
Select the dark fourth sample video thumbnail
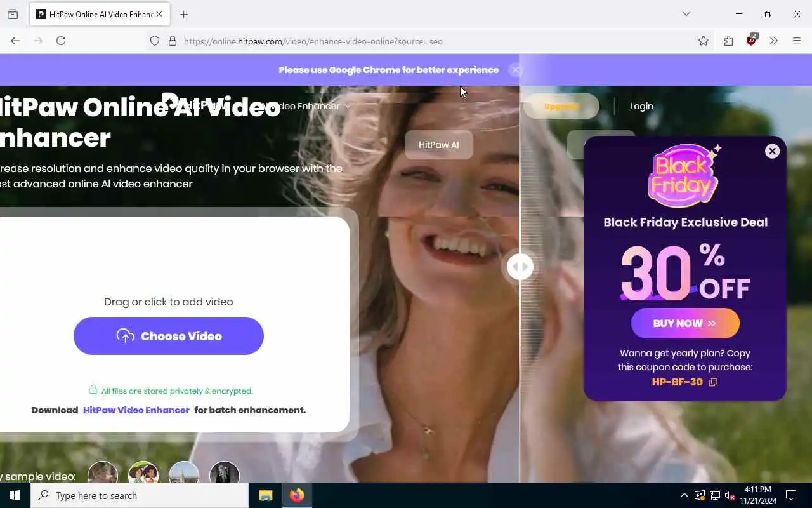tap(225, 473)
